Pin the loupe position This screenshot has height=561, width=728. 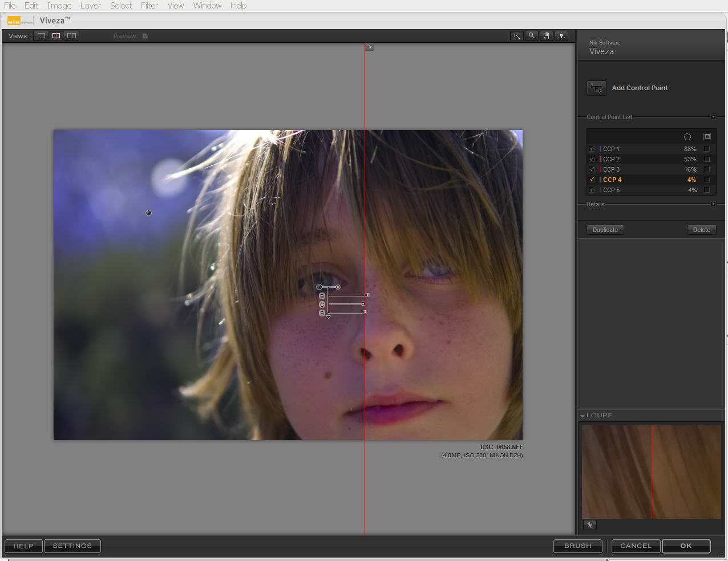590,525
